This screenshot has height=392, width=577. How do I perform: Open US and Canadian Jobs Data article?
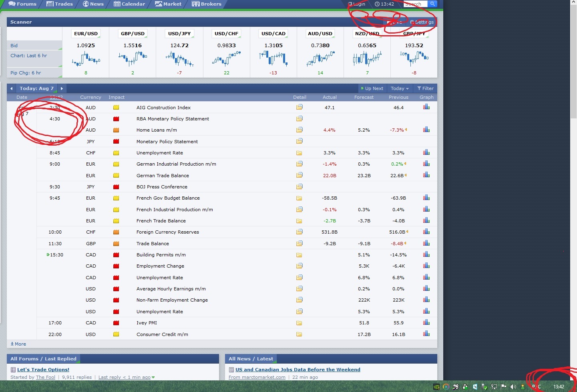coord(298,370)
